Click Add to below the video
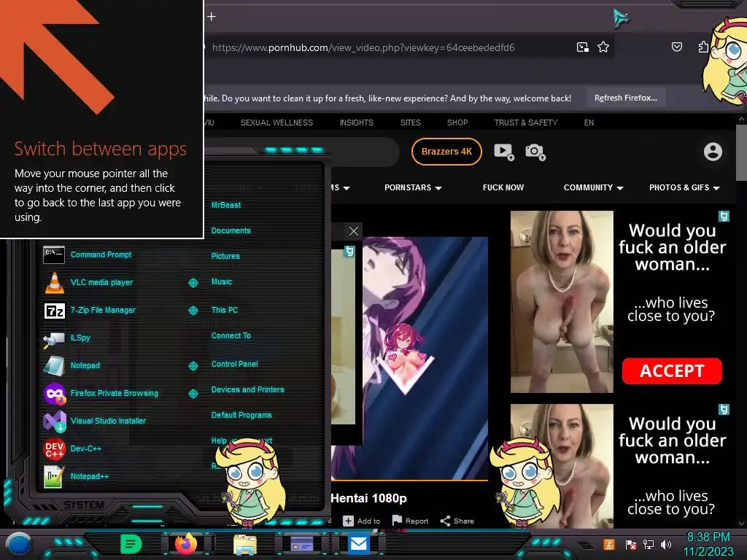This screenshot has height=560, width=747. coord(362,521)
